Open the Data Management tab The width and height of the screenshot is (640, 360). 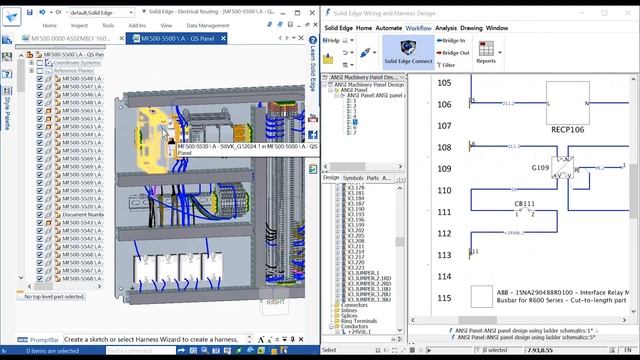(208, 25)
